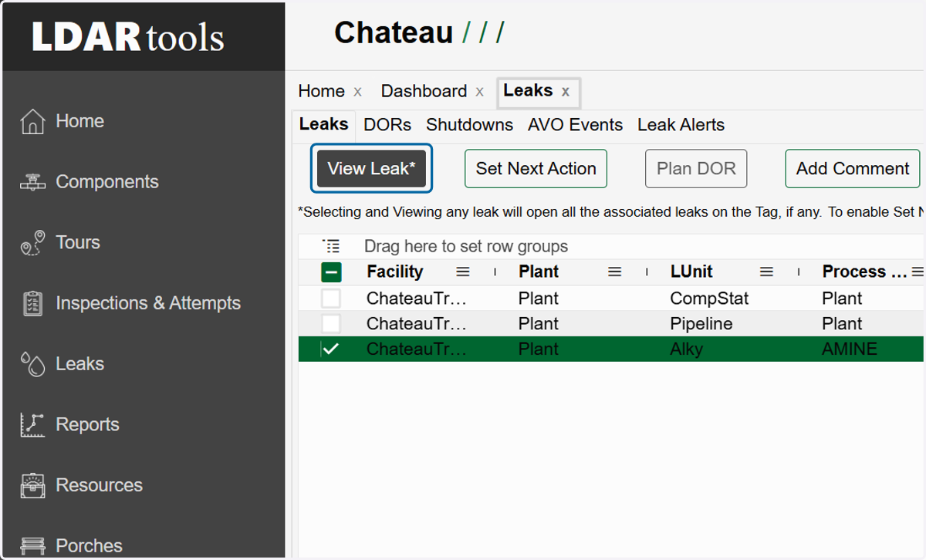The height and width of the screenshot is (560, 926).
Task: Open the AVO Events sub-tab
Action: click(575, 125)
